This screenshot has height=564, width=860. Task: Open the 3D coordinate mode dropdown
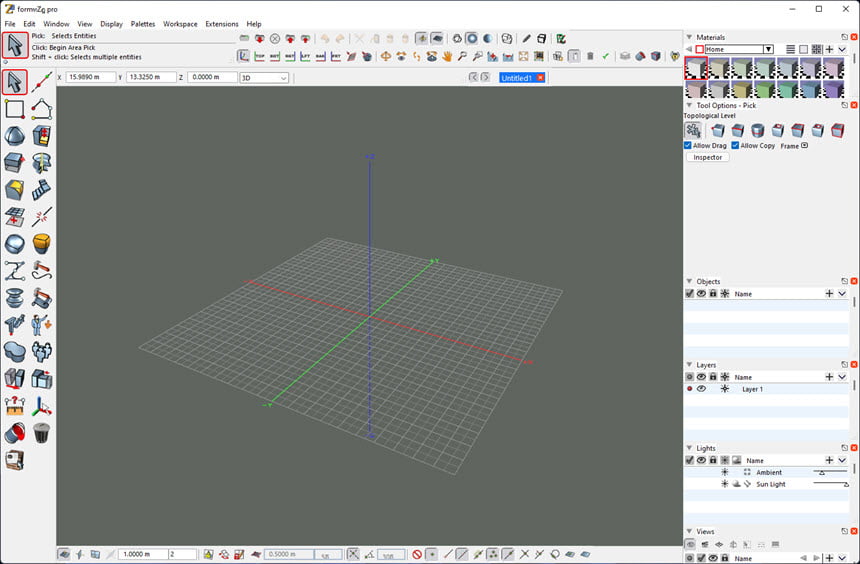tap(264, 78)
